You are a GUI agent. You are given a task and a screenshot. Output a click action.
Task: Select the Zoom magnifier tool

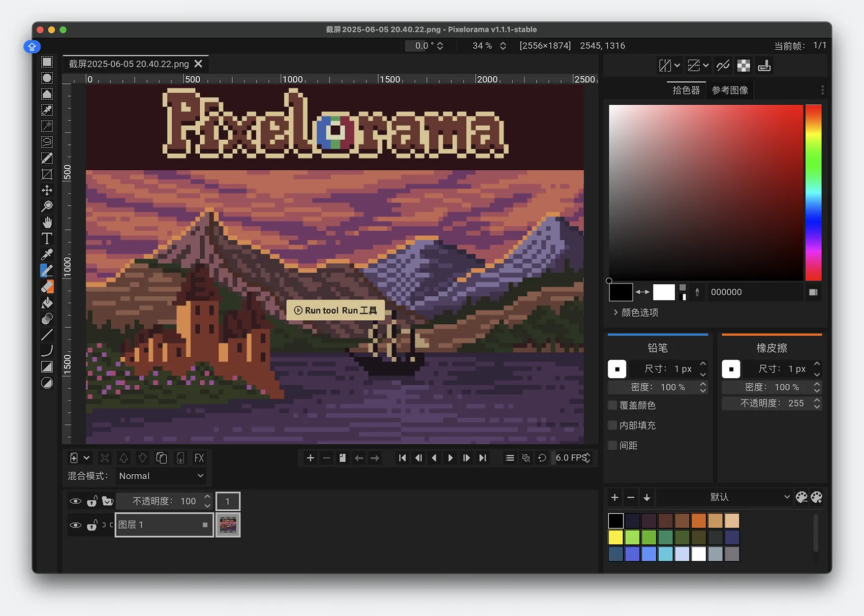[x=47, y=206]
